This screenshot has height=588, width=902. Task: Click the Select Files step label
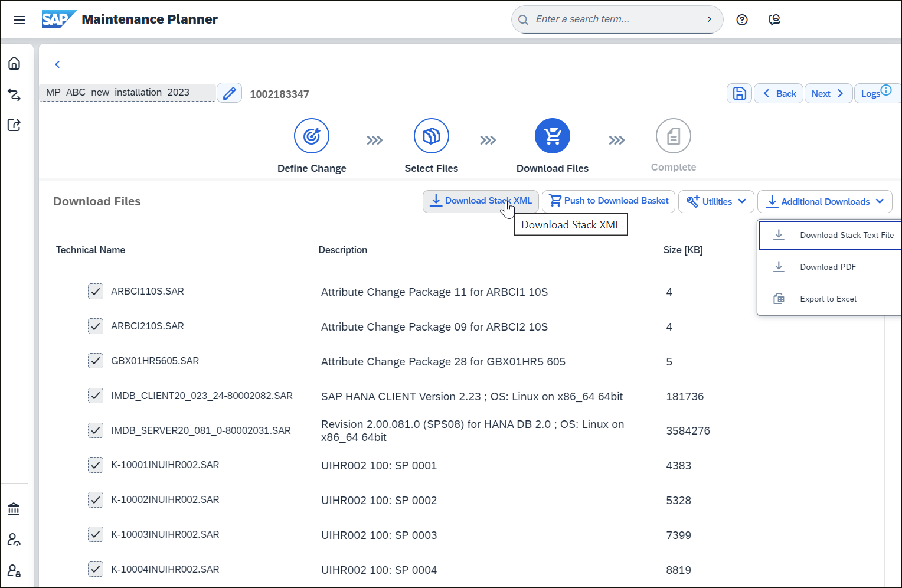(432, 168)
